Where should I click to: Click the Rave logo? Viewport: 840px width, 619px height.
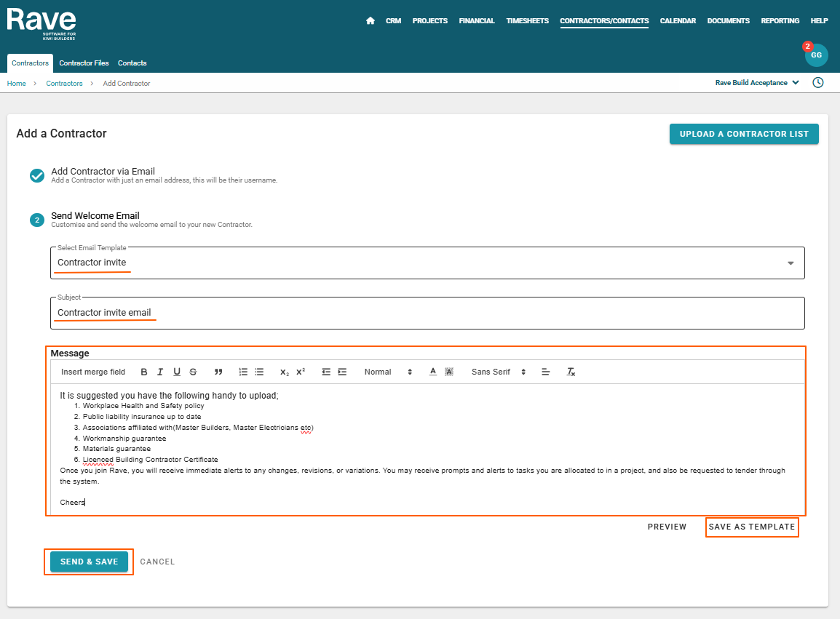[x=41, y=23]
